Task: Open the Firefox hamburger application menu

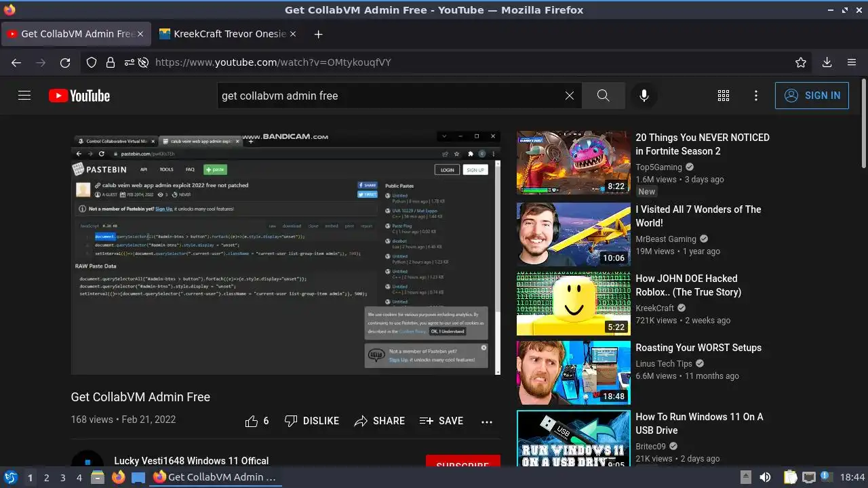Action: point(852,62)
